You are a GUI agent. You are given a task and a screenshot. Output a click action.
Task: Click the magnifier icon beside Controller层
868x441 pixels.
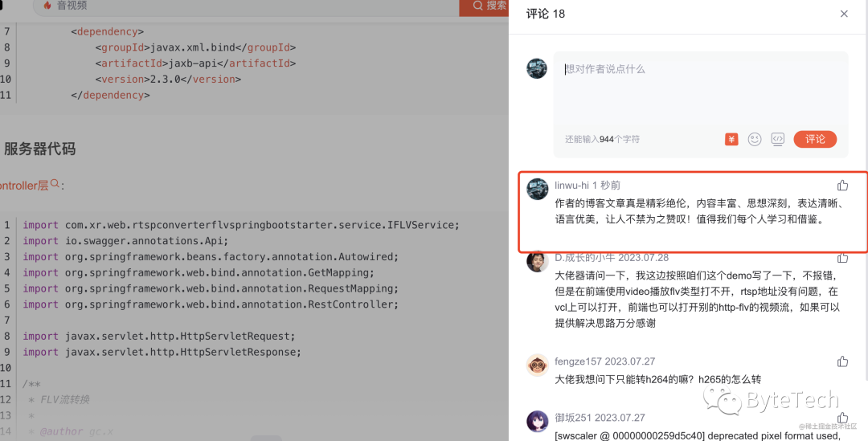(55, 185)
